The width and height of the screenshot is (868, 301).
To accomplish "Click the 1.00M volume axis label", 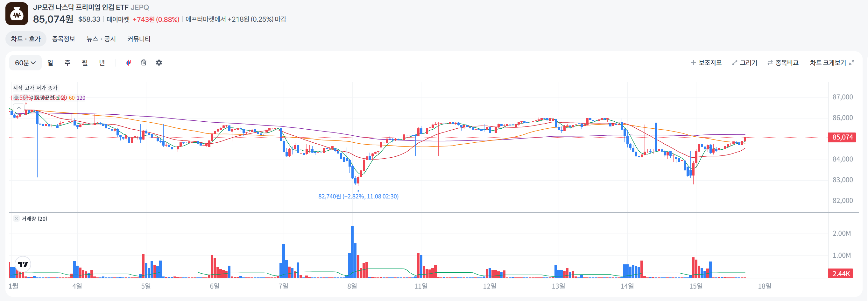I will (x=841, y=255).
